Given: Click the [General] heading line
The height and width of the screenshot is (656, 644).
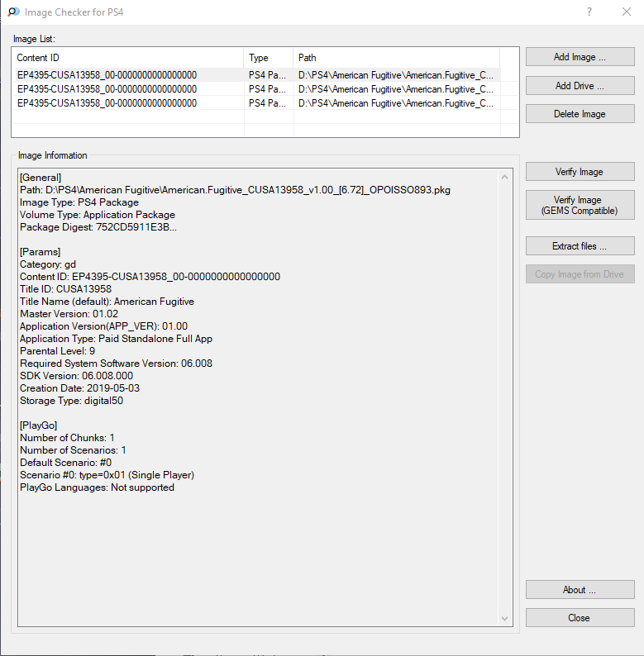Looking at the screenshot, I should point(41,178).
